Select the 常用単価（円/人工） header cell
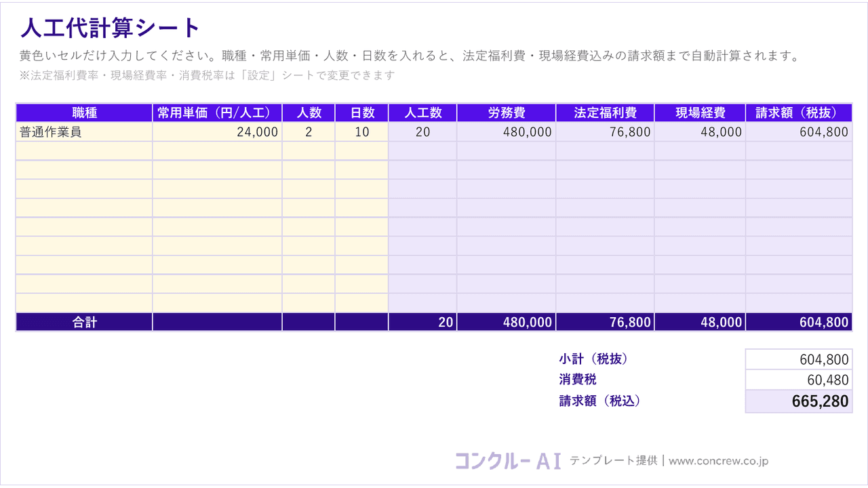868x488 pixels. 218,113
